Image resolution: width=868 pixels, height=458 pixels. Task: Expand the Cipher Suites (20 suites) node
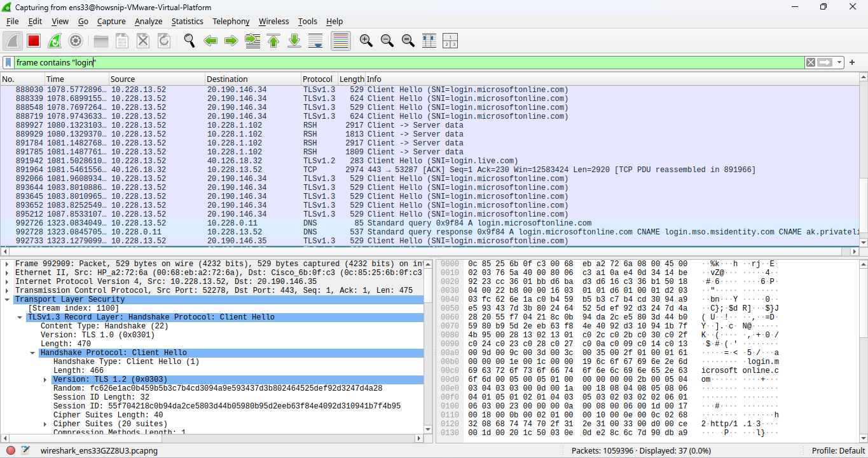(45, 424)
